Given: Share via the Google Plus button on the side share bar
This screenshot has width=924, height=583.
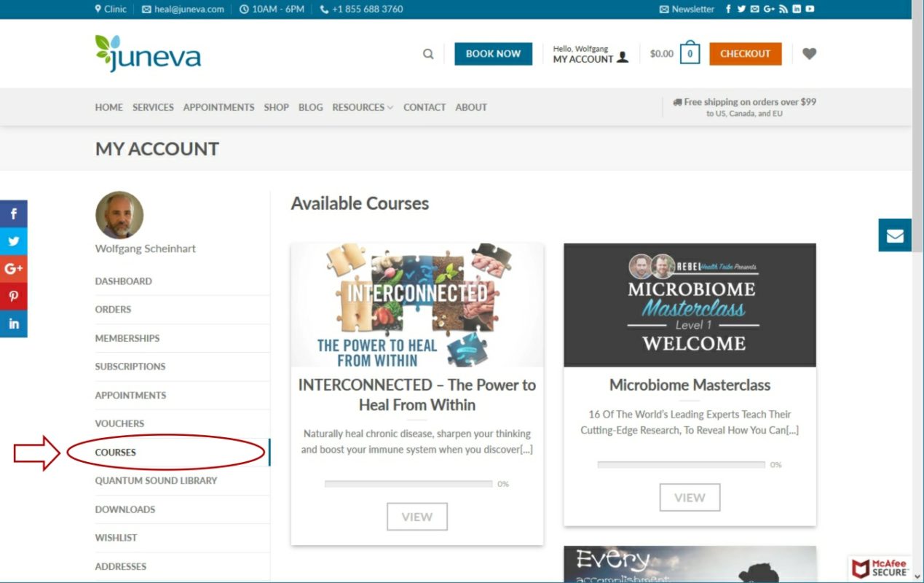Looking at the screenshot, I should coord(14,269).
